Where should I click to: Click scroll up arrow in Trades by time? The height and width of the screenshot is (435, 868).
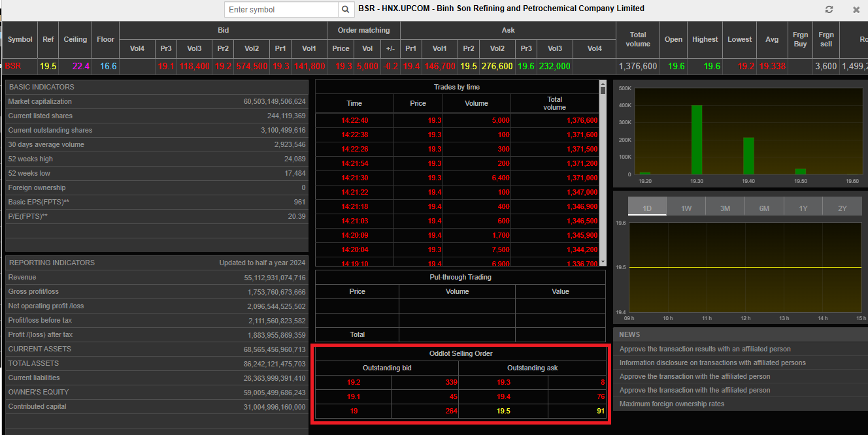tap(603, 83)
